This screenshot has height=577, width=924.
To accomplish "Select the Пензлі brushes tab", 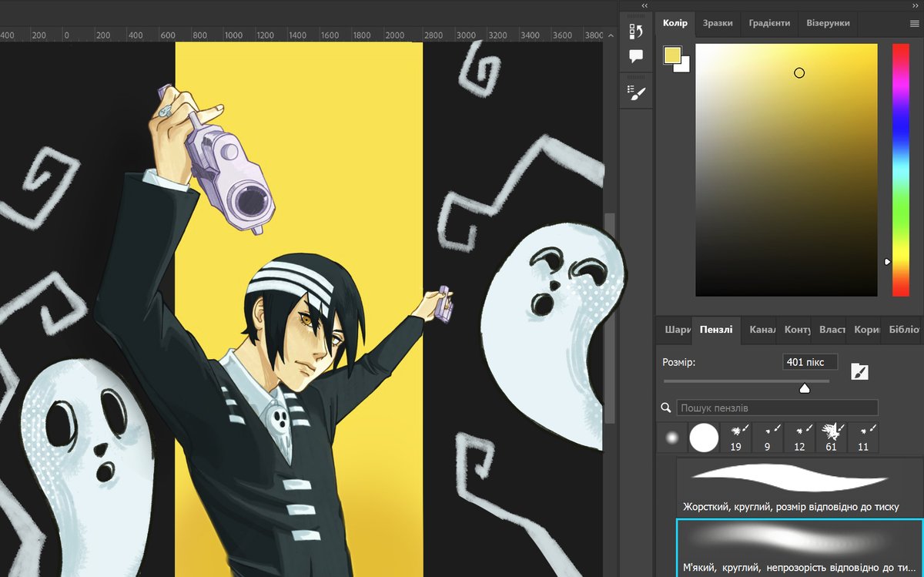I will pyautogui.click(x=716, y=330).
